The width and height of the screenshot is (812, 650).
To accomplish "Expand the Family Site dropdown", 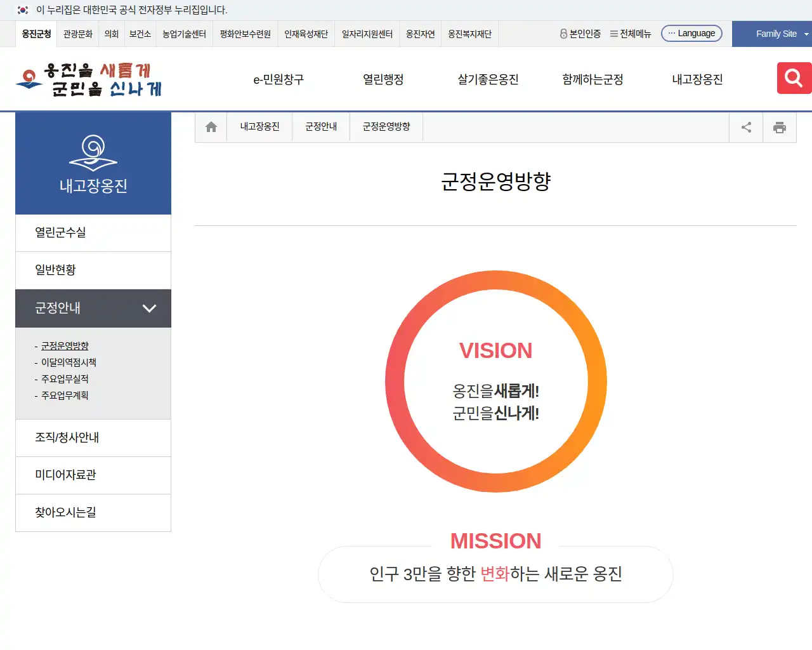I will pos(772,34).
